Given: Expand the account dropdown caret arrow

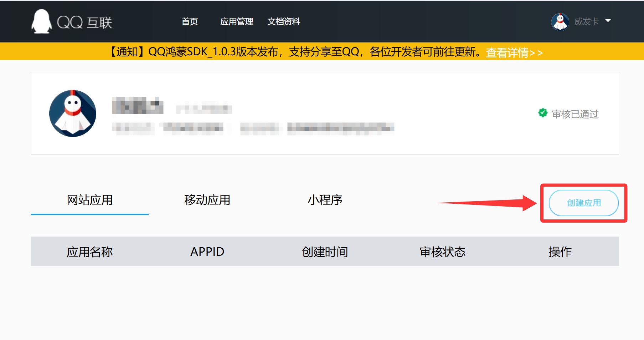Looking at the screenshot, I should 608,21.
